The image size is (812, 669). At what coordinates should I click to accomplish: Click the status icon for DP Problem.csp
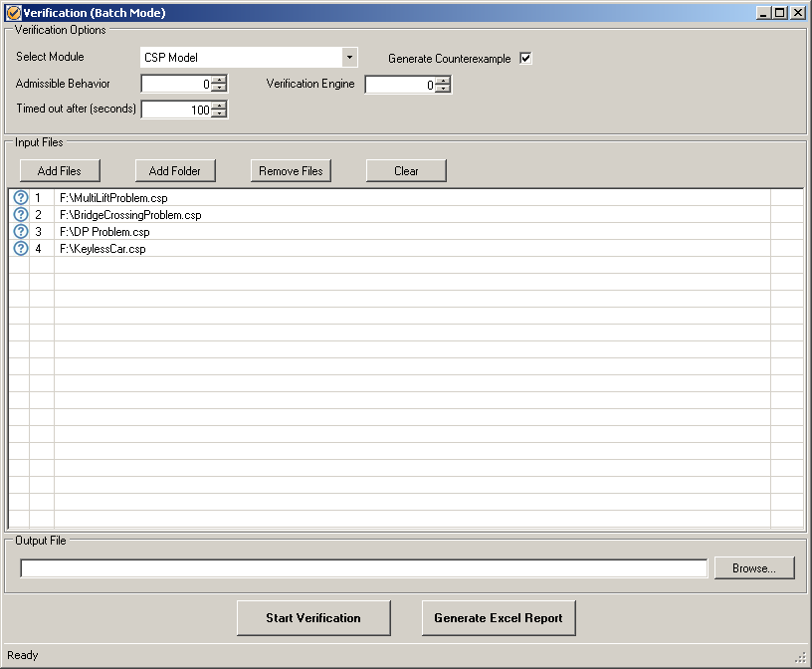tap(21, 232)
